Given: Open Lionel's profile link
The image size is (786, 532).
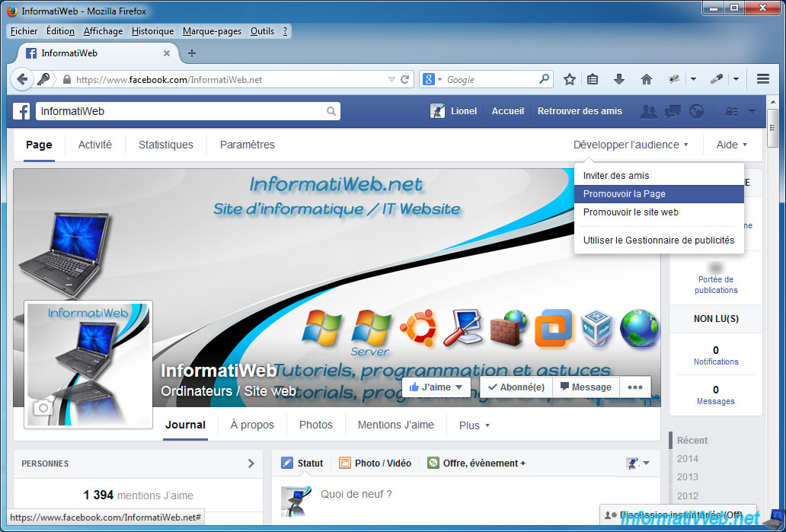Looking at the screenshot, I should click(x=453, y=111).
